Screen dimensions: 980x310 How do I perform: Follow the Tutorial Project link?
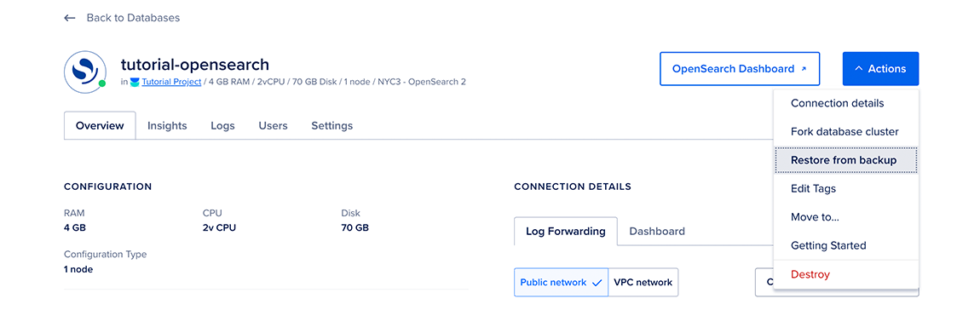tap(171, 82)
